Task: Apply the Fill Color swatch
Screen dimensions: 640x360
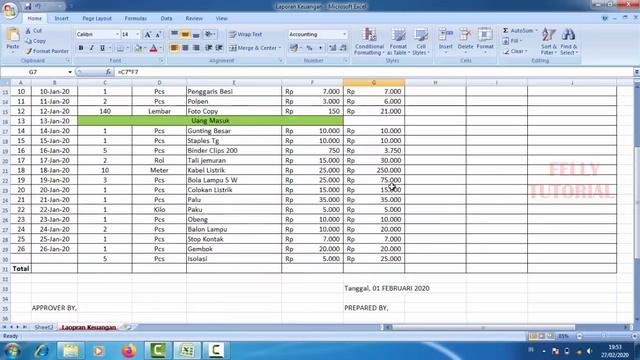Action: click(x=138, y=48)
